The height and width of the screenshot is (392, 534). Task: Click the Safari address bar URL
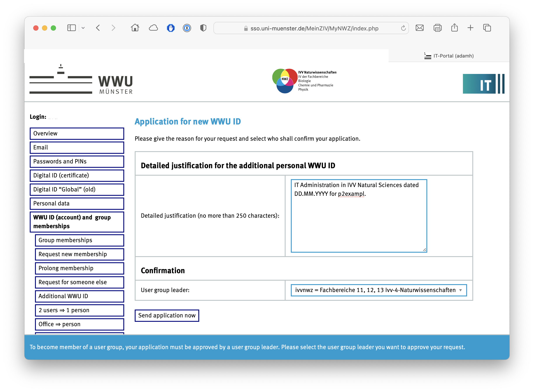point(314,28)
